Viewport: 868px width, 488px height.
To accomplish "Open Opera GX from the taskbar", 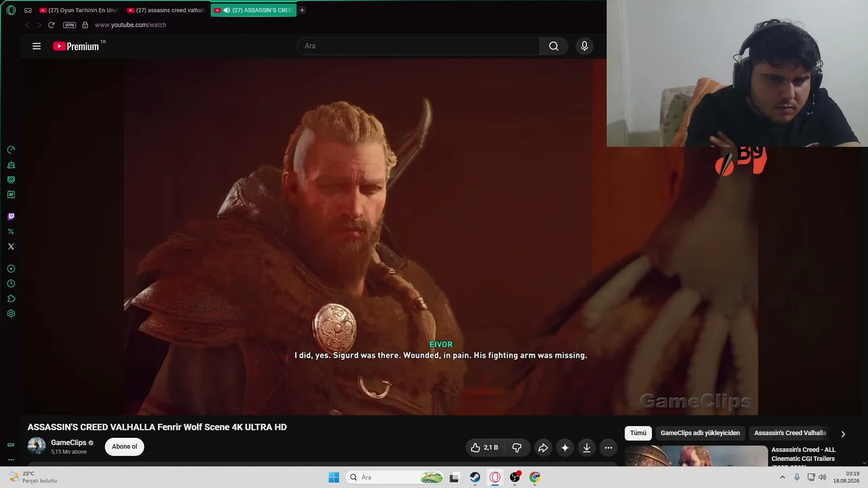I will tap(495, 477).
